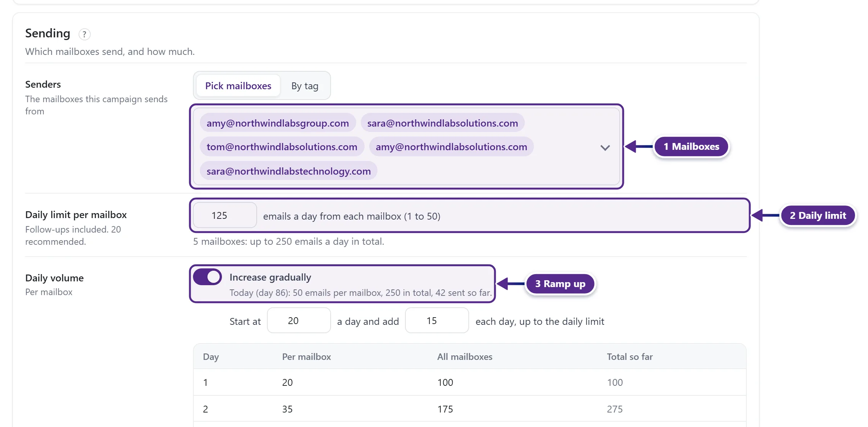
Task: Select the 35 per mailbox cell
Action: [288, 409]
